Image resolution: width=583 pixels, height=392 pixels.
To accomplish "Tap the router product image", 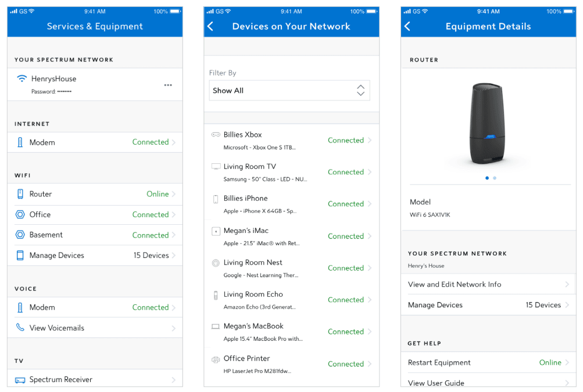I will pyautogui.click(x=488, y=124).
